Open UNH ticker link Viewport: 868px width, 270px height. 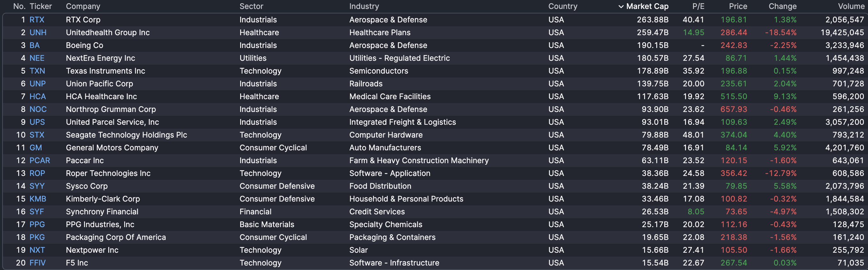(x=38, y=32)
